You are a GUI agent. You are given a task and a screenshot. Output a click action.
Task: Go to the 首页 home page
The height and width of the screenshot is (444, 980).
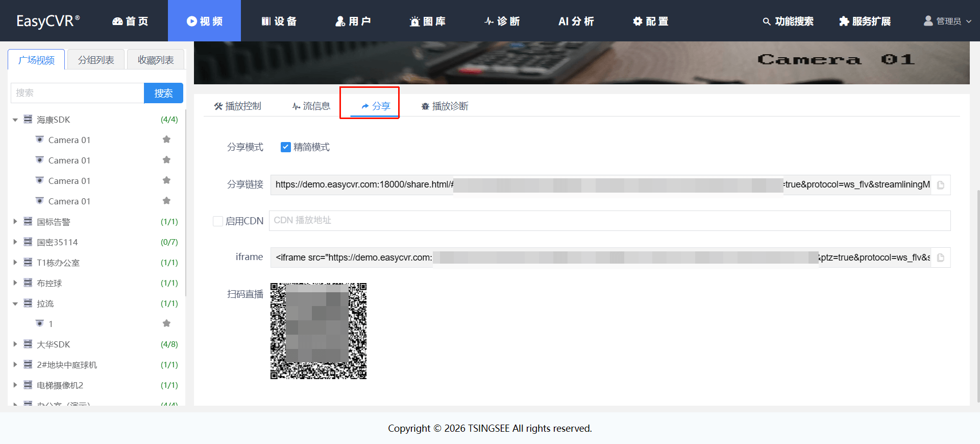coord(130,21)
